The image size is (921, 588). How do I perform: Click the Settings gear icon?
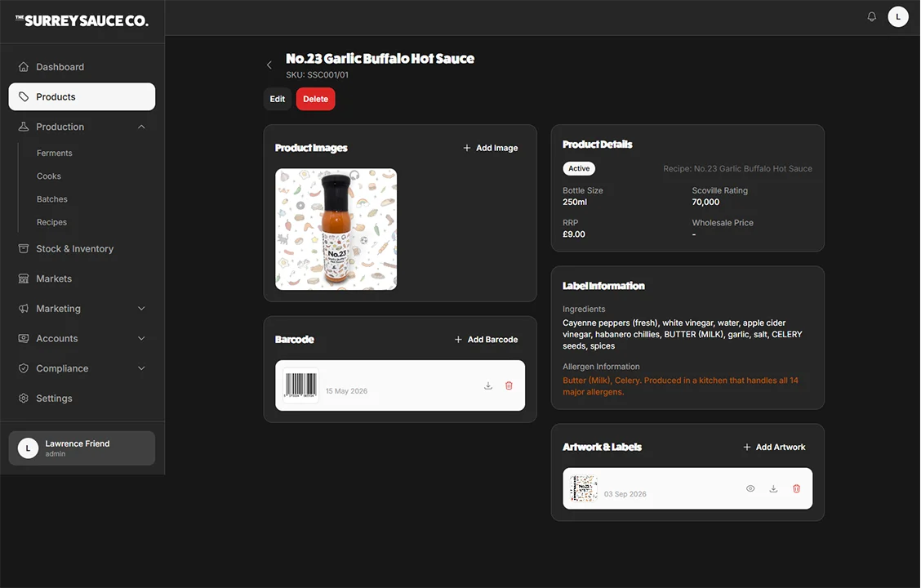pos(24,399)
